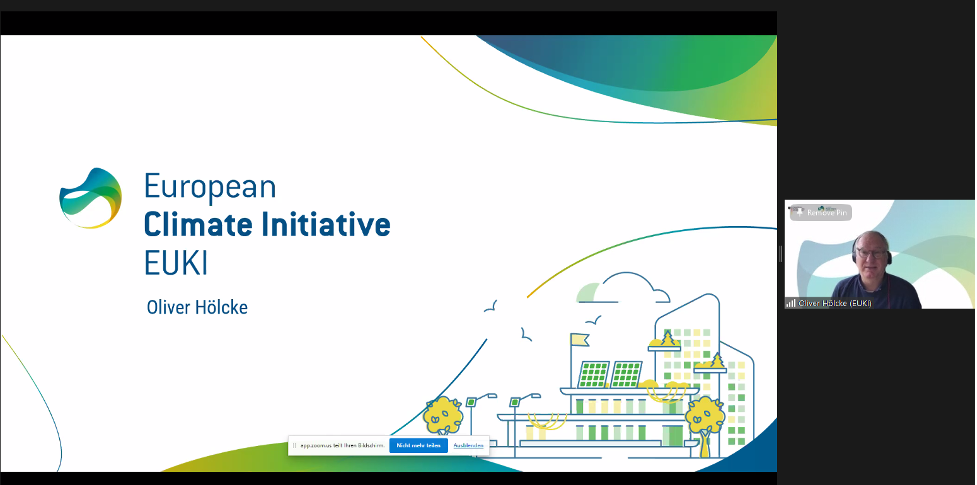
Task: Click the EUKI swirl logo on the slide
Action: point(90,198)
